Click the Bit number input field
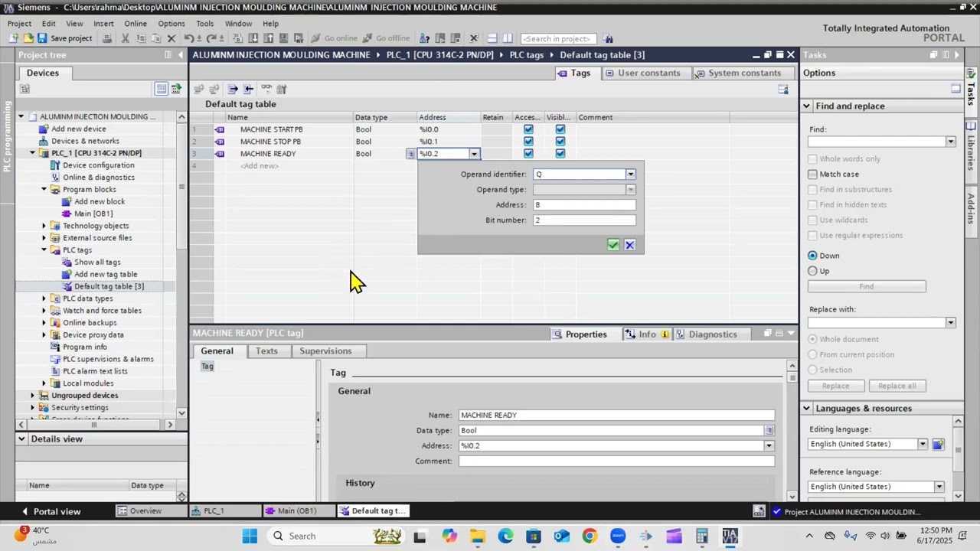Viewport: 980px width, 551px height. pyautogui.click(x=584, y=220)
